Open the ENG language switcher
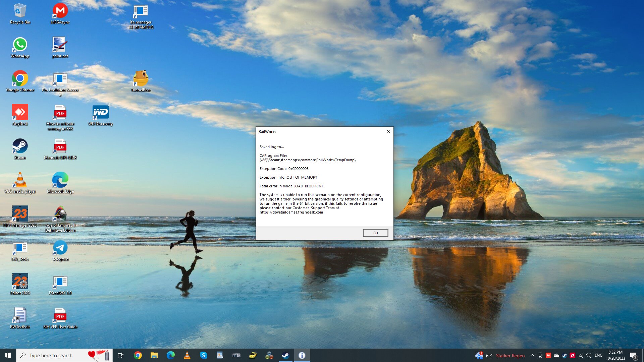 598,355
